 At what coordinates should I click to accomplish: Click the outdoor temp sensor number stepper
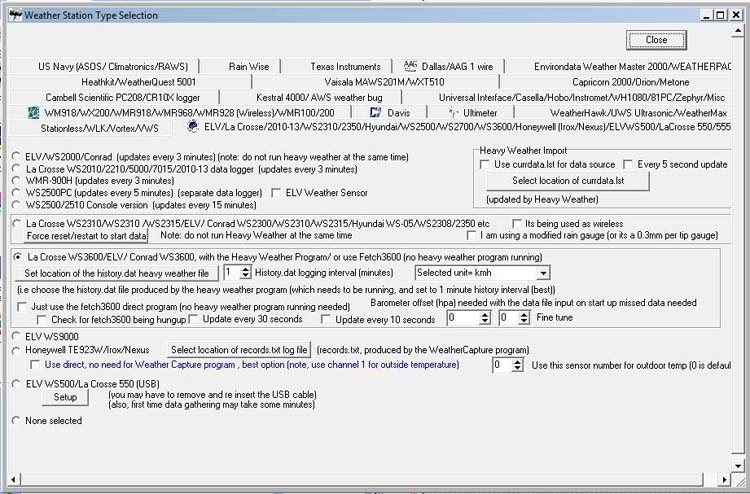518,365
